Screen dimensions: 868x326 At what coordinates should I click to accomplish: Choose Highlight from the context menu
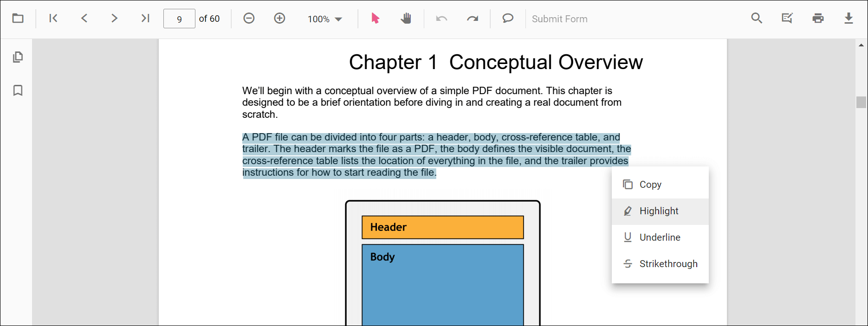pos(660,211)
